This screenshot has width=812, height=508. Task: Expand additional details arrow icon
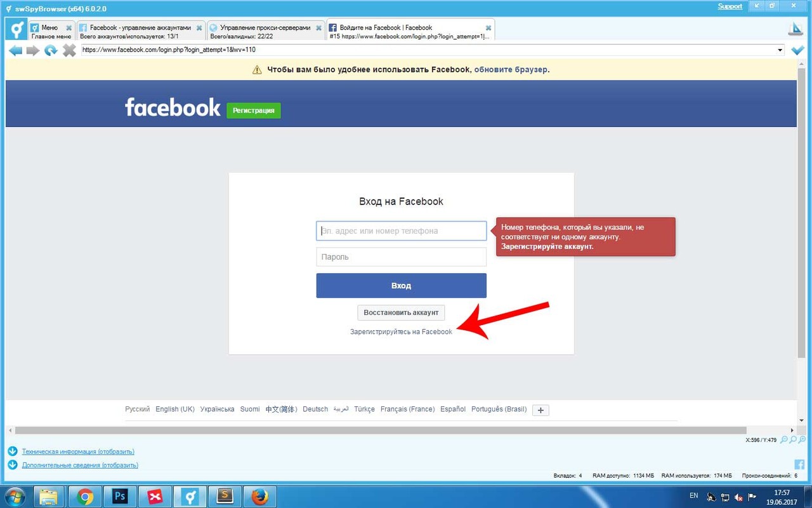(13, 465)
